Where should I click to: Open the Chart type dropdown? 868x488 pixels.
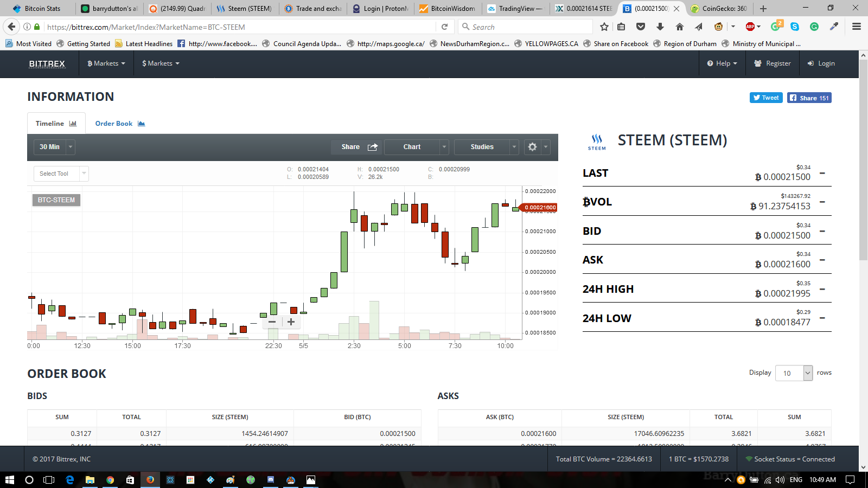click(x=417, y=147)
